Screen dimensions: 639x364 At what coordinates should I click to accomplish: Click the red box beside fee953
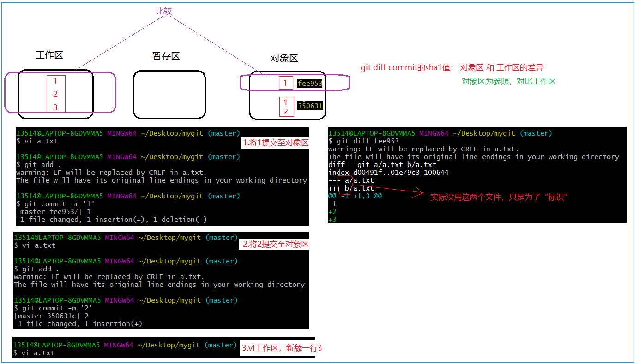pyautogui.click(x=286, y=83)
